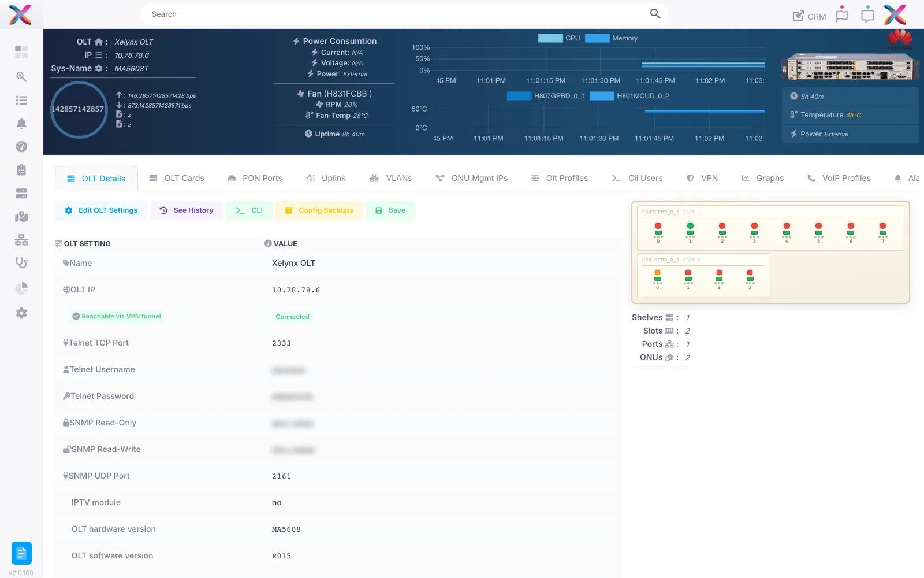Open the chat message icon in top bar
This screenshot has height=578, width=924.
click(867, 16)
